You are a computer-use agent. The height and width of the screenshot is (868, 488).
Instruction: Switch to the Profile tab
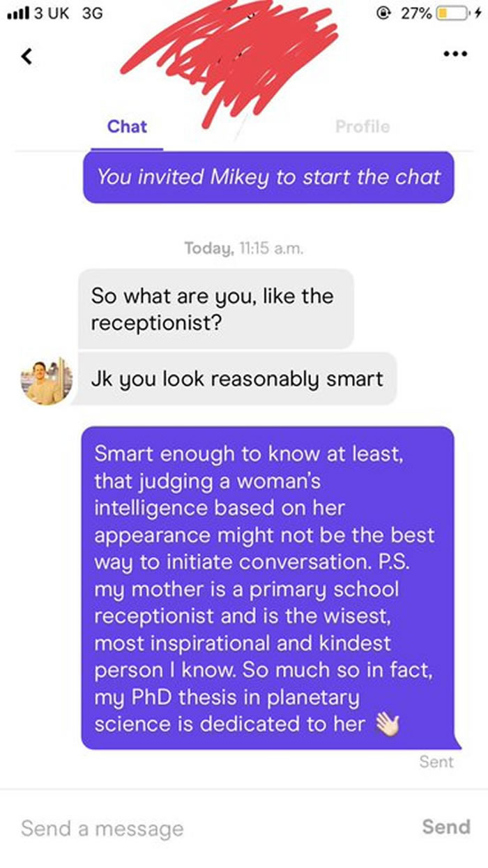[363, 126]
